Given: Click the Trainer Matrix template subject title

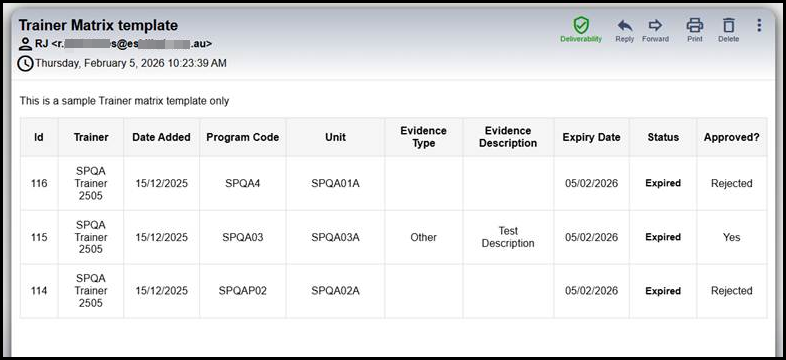Looking at the screenshot, I should [98, 25].
